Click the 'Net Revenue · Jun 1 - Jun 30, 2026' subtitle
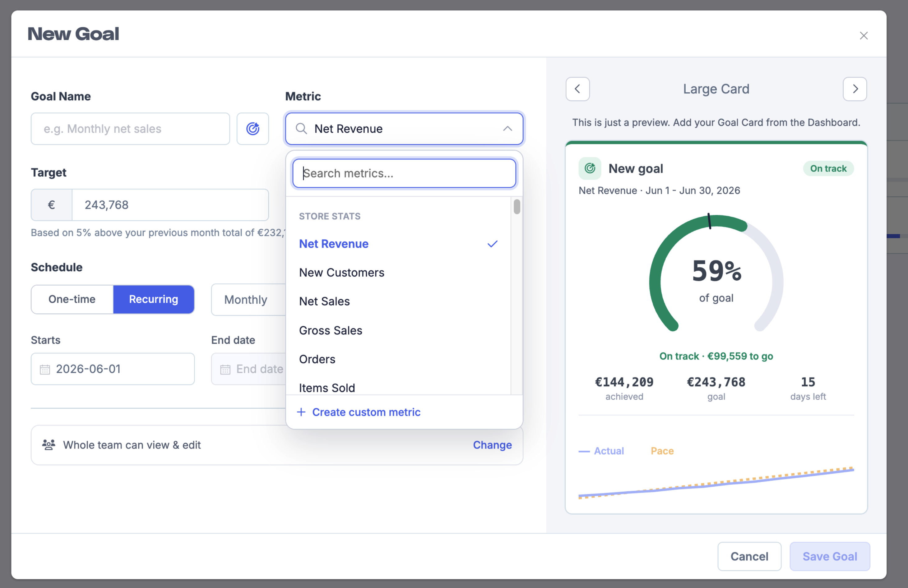 659,190
